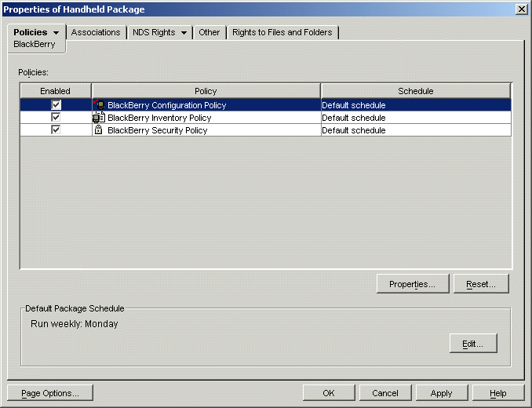Click the Enabled column header
The height and width of the screenshot is (408, 532).
55,91
